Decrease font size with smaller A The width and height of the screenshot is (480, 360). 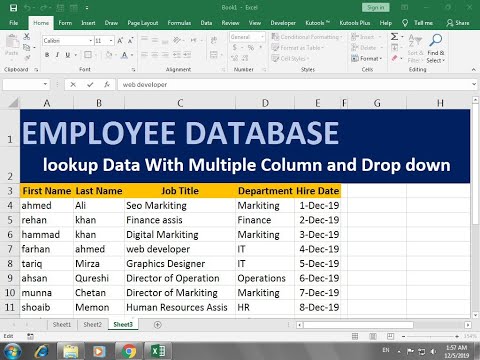[131, 41]
